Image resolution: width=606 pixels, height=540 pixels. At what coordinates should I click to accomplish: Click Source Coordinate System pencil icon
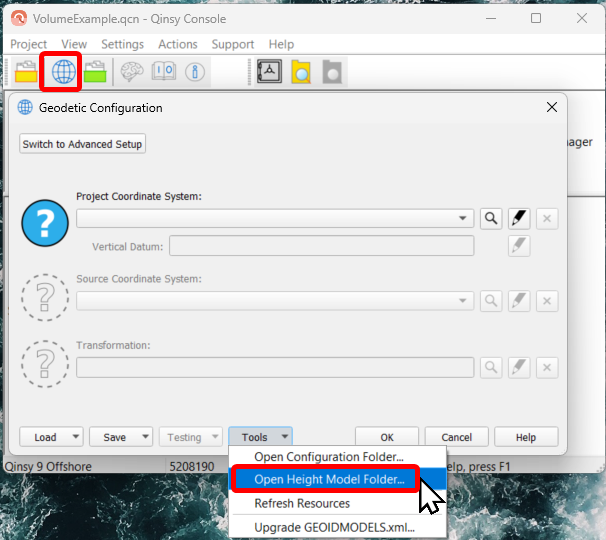click(x=519, y=301)
